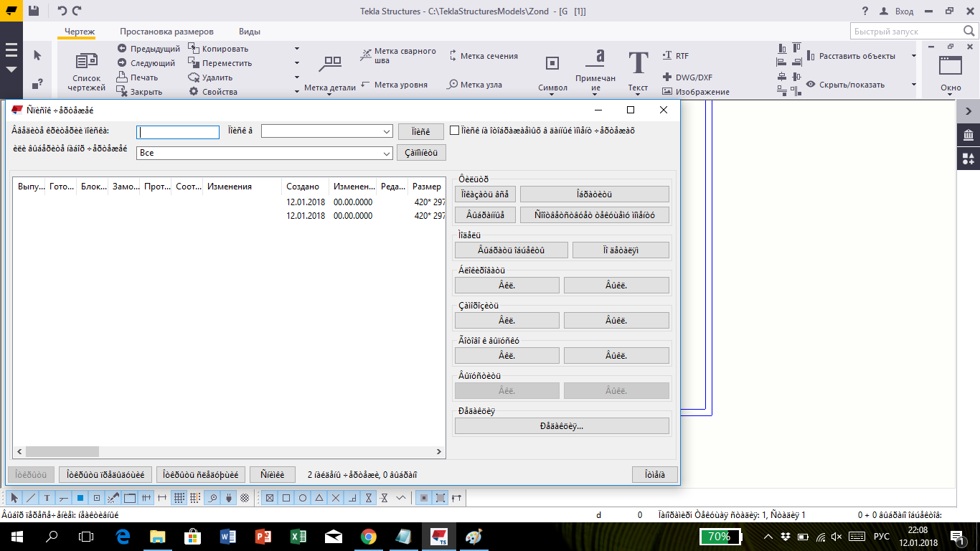The height and width of the screenshot is (551, 980).
Task: Sort list by the Создано column header
Action: tap(303, 187)
